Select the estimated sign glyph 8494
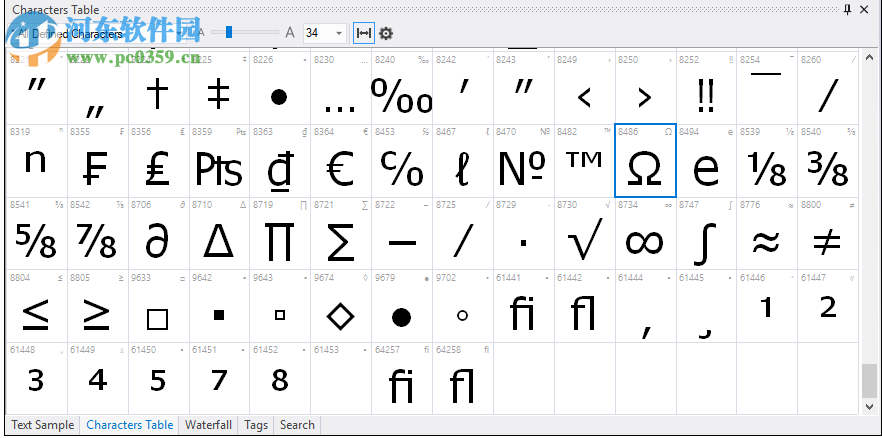Screen dimensions: 882x438 point(706,160)
